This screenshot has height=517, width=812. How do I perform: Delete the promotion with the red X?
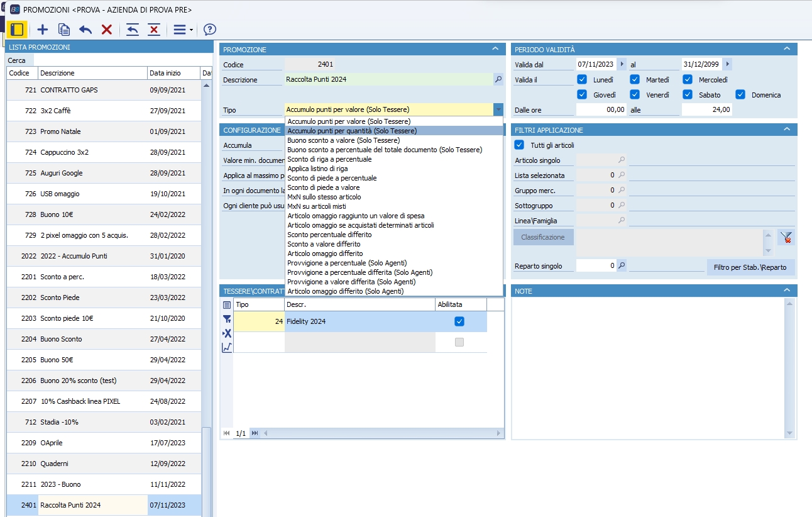pos(107,29)
